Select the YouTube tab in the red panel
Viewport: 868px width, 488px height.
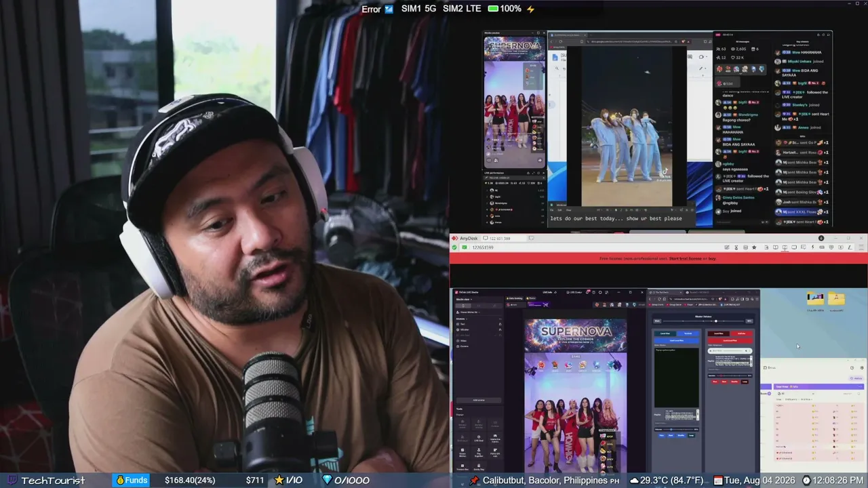point(741,333)
